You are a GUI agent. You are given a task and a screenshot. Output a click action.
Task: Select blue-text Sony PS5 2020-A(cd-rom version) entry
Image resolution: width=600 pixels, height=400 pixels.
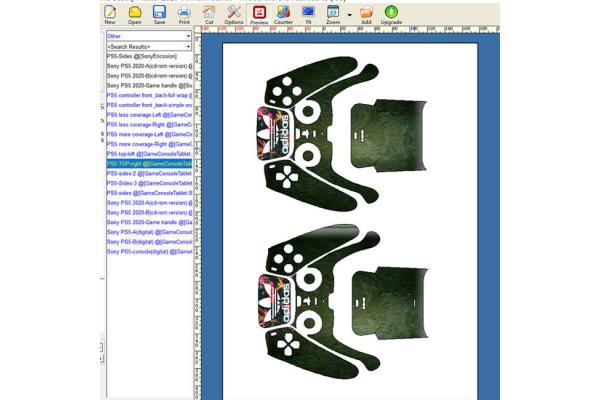[x=149, y=203]
